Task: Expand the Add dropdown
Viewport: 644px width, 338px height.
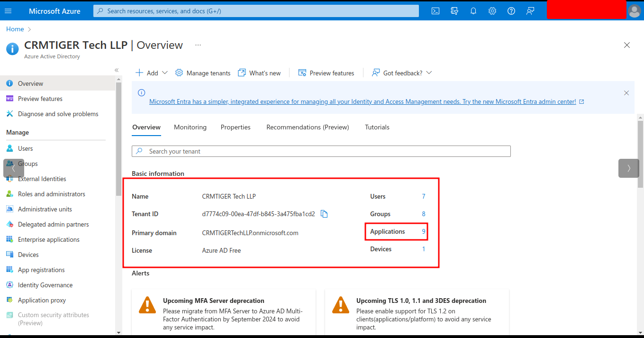Action: 152,73
